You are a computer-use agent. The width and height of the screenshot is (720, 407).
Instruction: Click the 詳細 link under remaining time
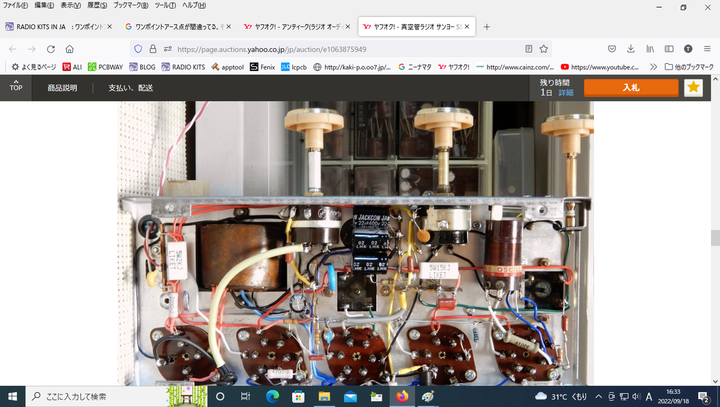(566, 92)
